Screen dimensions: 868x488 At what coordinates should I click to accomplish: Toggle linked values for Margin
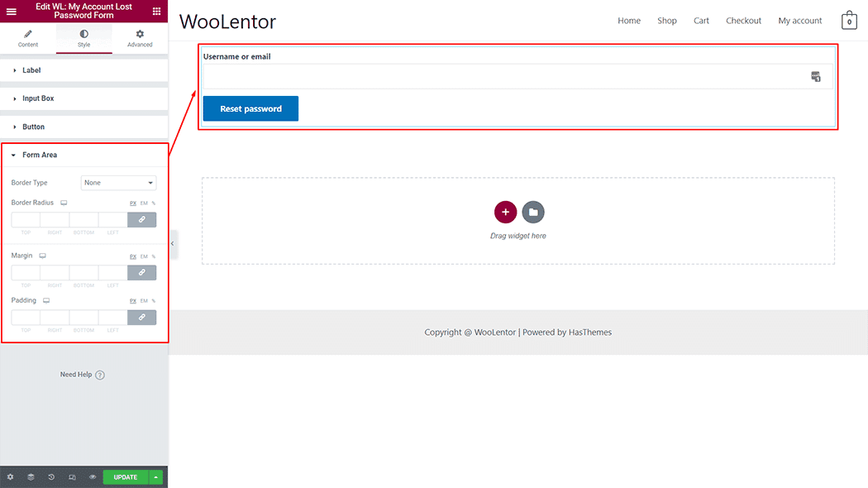[x=141, y=273]
